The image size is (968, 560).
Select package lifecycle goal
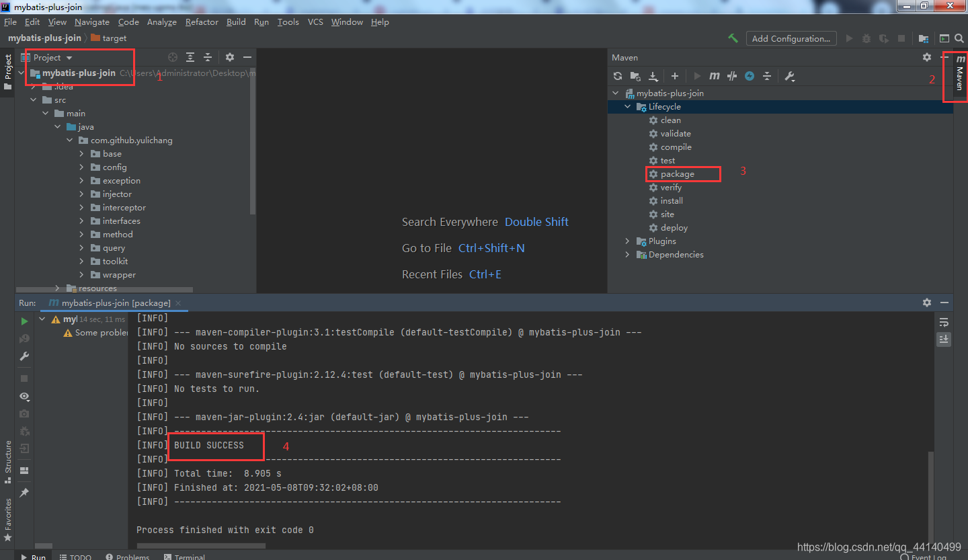[x=678, y=174]
